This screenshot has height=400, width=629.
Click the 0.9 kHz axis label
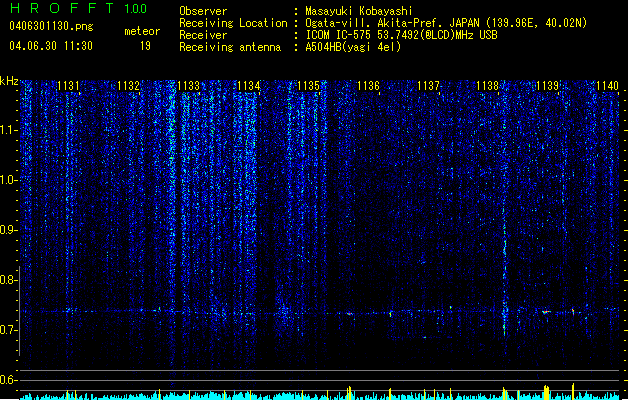pos(9,230)
